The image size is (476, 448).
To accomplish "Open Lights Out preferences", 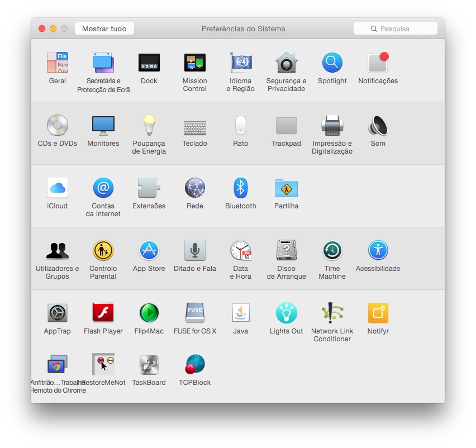I will coord(286,313).
